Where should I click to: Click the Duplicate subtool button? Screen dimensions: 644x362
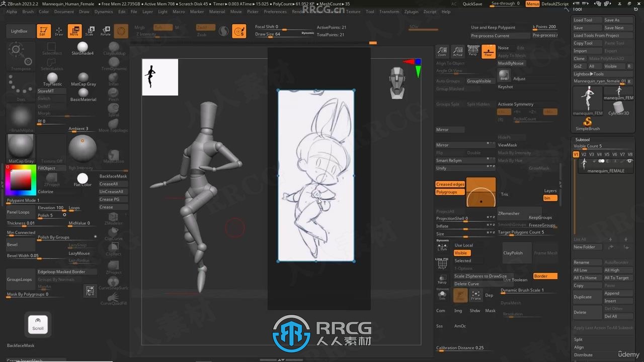tap(587, 297)
